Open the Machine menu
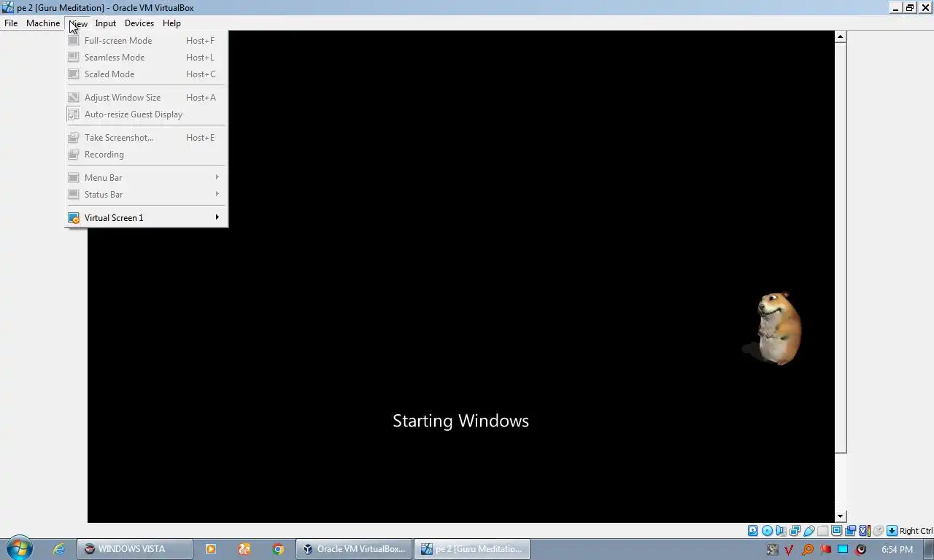934x560 pixels. point(43,23)
